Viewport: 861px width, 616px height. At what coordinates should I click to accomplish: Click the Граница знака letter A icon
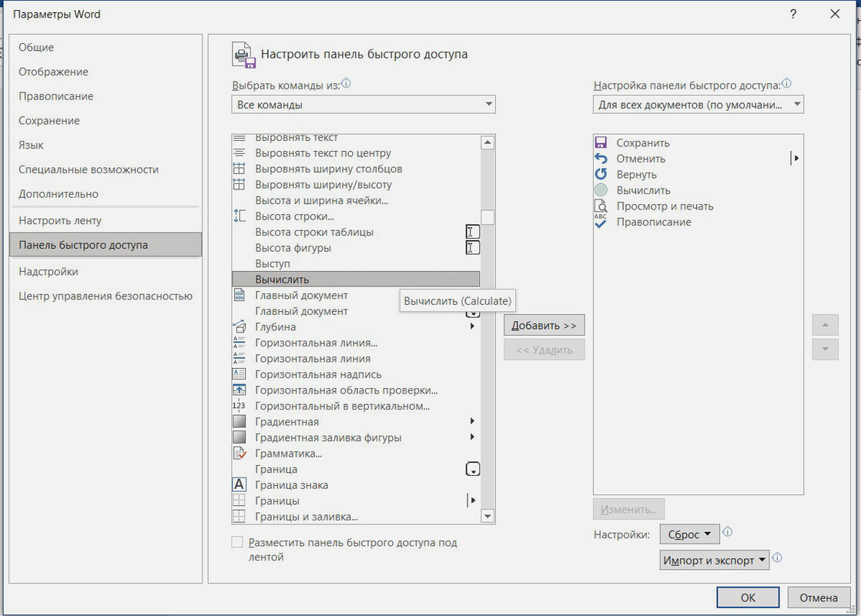pos(240,485)
